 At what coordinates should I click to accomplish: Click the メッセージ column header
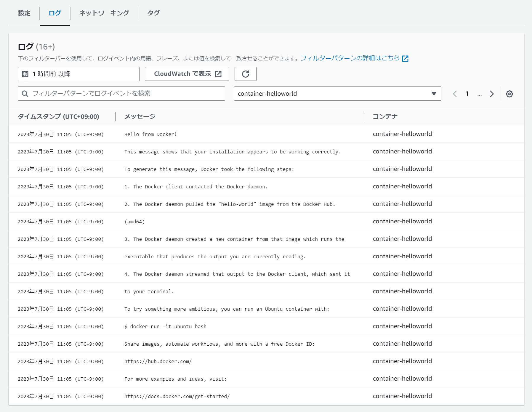(x=140, y=117)
